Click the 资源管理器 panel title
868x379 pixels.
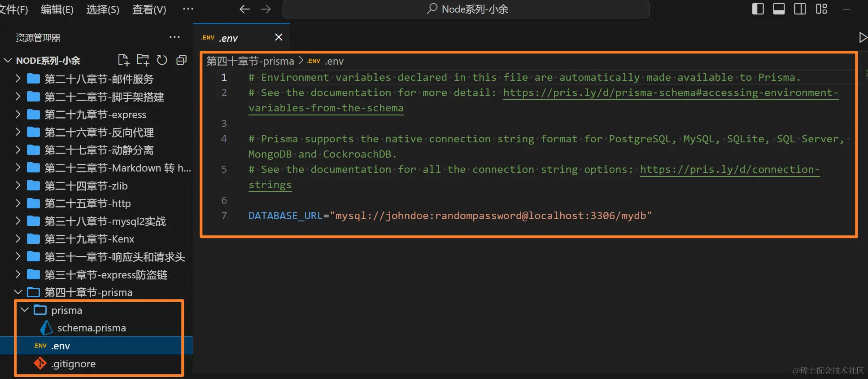[x=38, y=38]
